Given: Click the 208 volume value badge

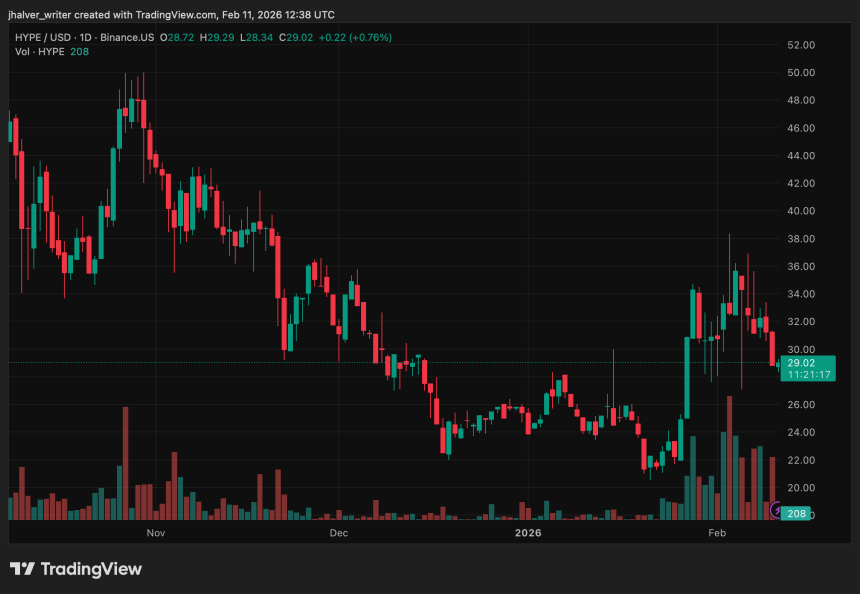Looking at the screenshot, I should 795,513.
